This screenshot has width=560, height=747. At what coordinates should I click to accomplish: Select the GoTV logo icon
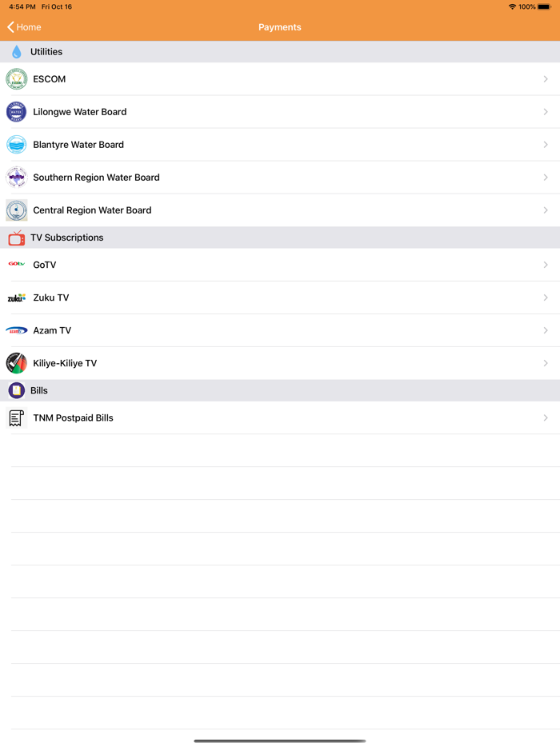coord(16,264)
